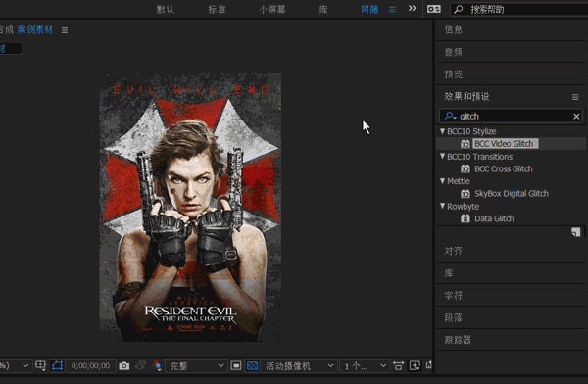This screenshot has height=384, width=588.
Task: Select the 网随 workspace tab
Action: 369,10
